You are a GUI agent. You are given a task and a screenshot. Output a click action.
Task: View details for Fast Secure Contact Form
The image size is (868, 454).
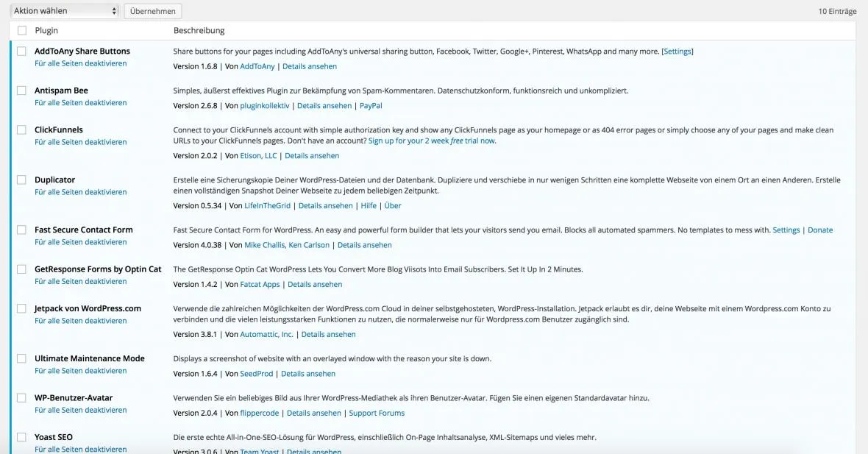click(x=365, y=245)
